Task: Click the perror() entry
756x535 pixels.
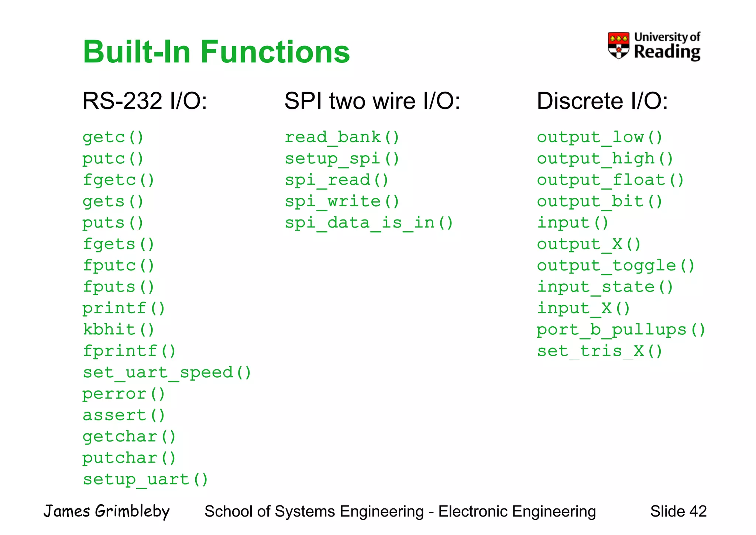Action: click(x=124, y=394)
